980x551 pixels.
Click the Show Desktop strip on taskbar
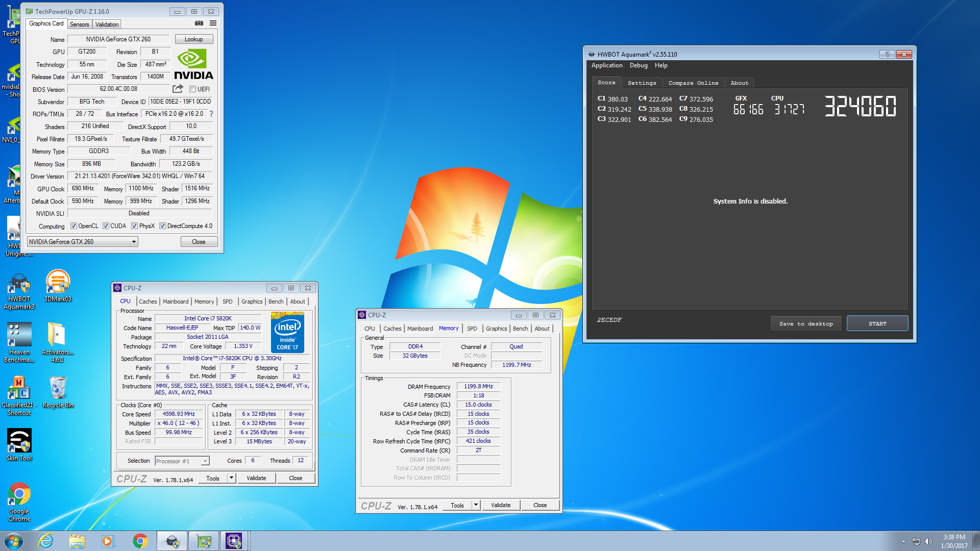point(976,541)
